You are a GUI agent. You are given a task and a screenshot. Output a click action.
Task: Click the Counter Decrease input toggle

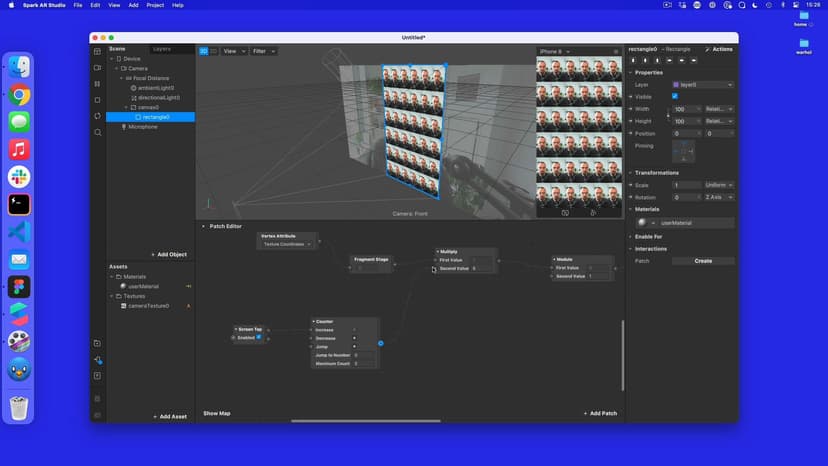click(354, 338)
